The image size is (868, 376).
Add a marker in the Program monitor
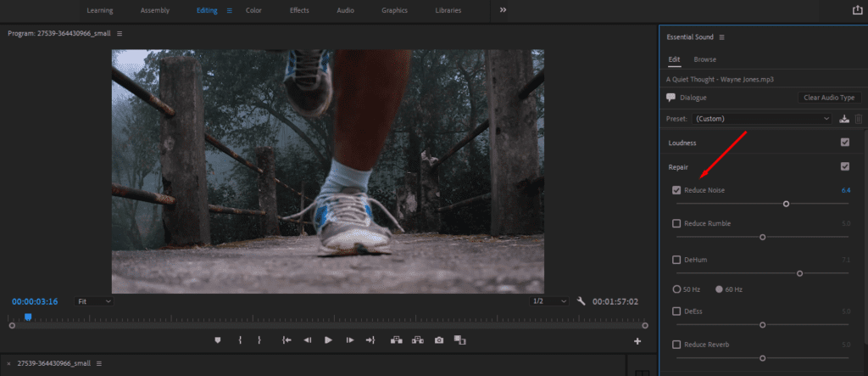coord(218,340)
